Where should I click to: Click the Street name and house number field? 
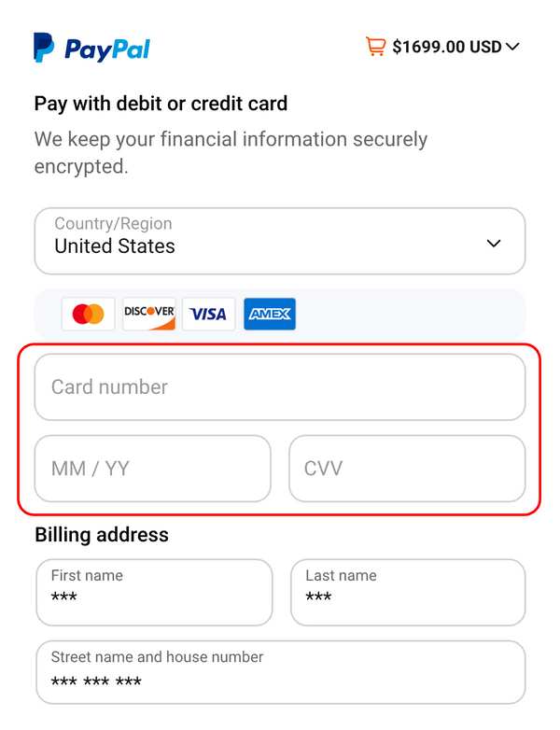pyautogui.click(x=280, y=671)
